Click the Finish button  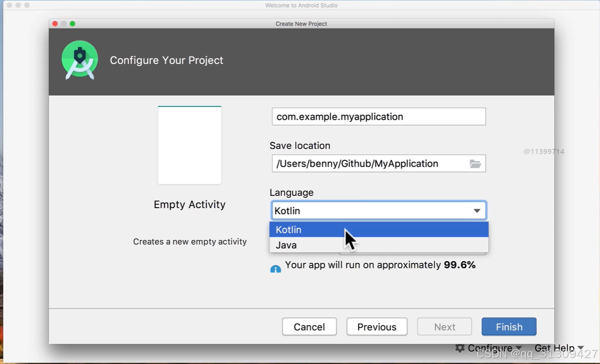(509, 326)
